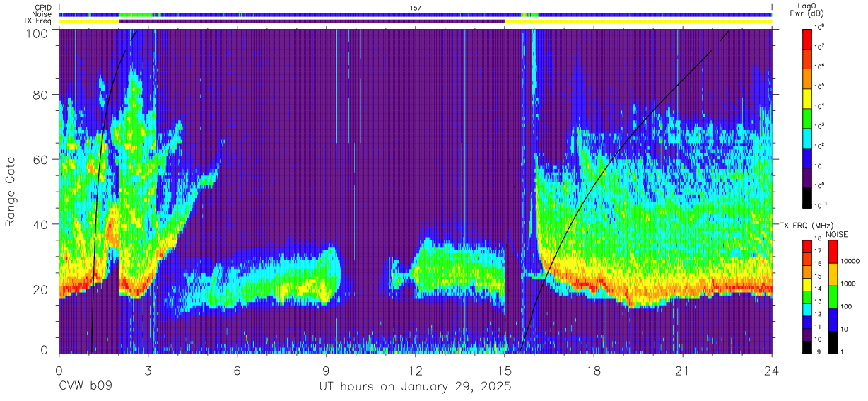Click the long purple segment of TX Freq strip
Image resolution: width=868 pixels, height=401 pixels.
coord(312,21)
